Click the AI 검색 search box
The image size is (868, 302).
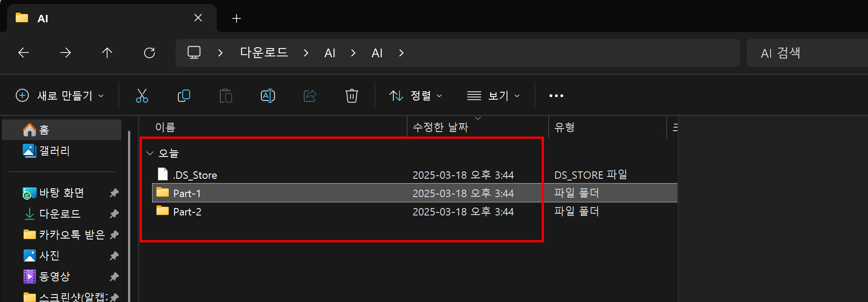(807, 53)
